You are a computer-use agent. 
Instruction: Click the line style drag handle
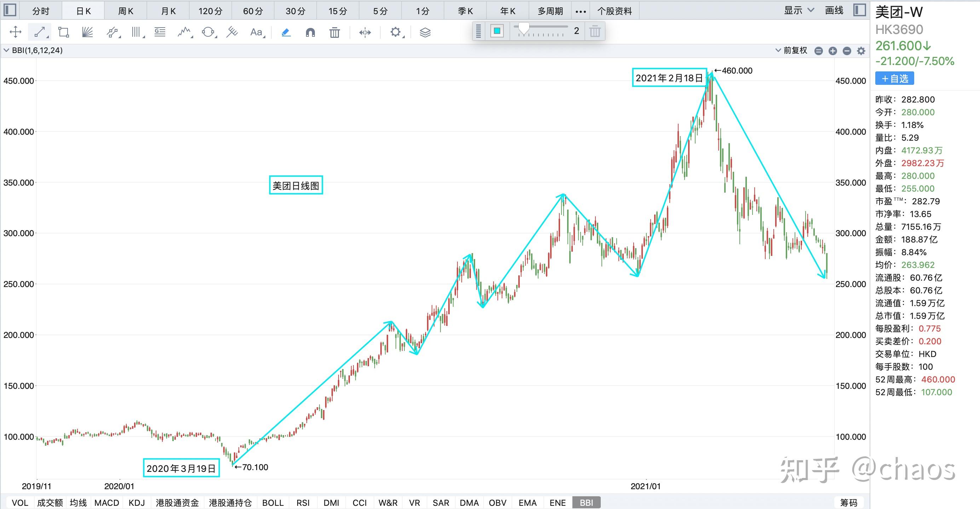479,31
